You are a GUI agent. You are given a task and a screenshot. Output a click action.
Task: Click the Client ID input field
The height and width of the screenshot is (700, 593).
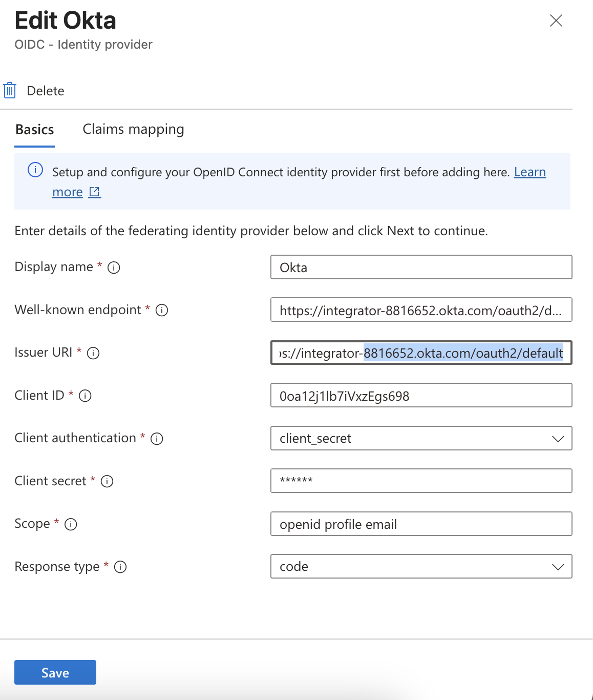[x=421, y=395]
